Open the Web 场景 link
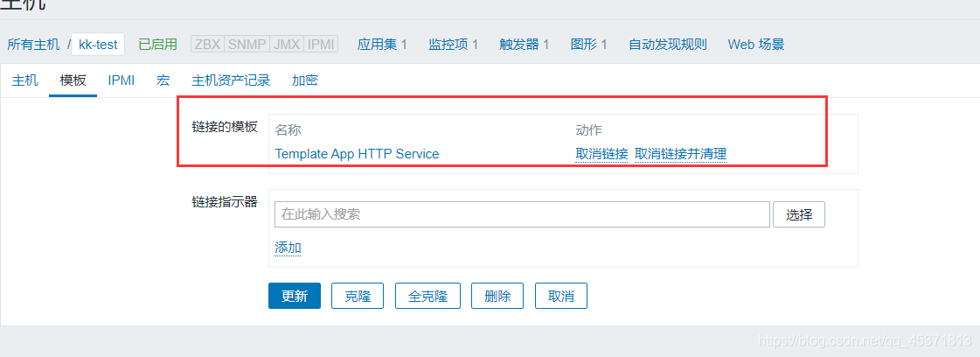980x357 pixels. click(755, 44)
